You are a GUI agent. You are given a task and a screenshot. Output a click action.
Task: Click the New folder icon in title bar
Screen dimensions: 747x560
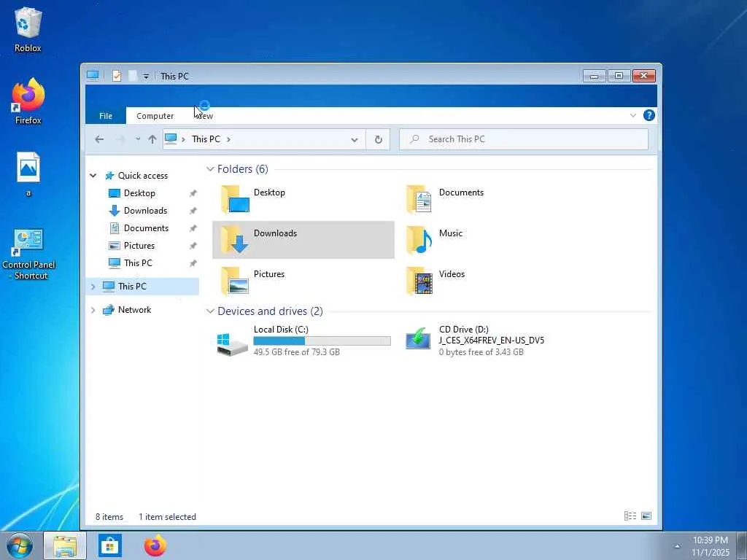tap(133, 76)
